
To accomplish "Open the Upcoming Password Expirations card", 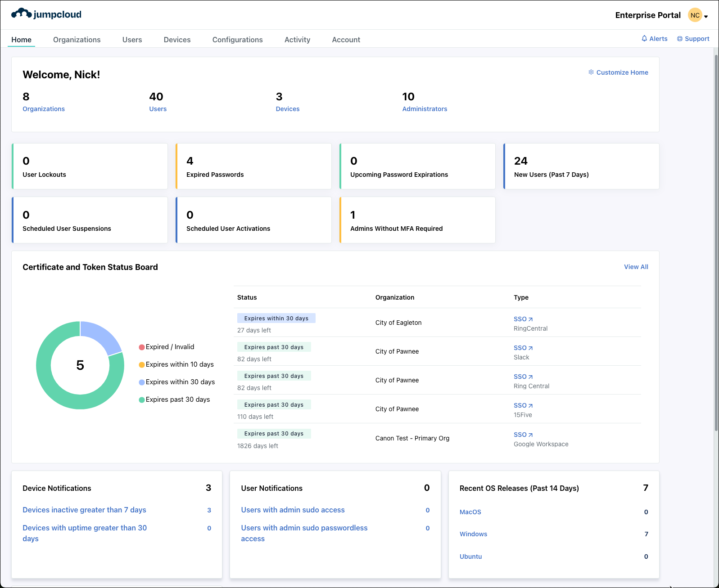I will pyautogui.click(x=417, y=166).
